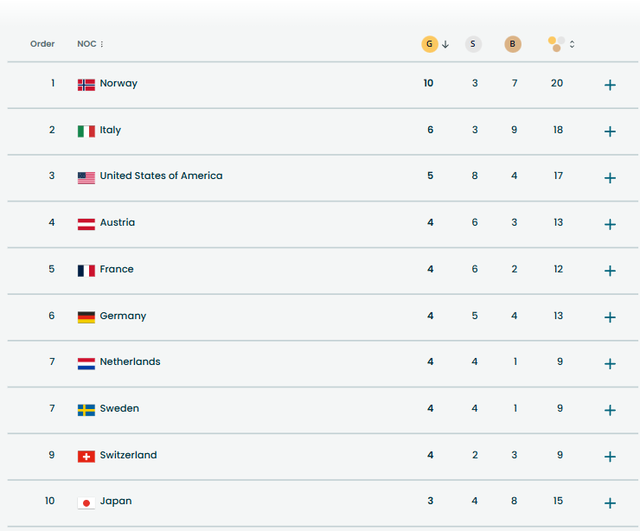Click the Italy flag icon
The width and height of the screenshot is (640, 531).
coord(86,131)
